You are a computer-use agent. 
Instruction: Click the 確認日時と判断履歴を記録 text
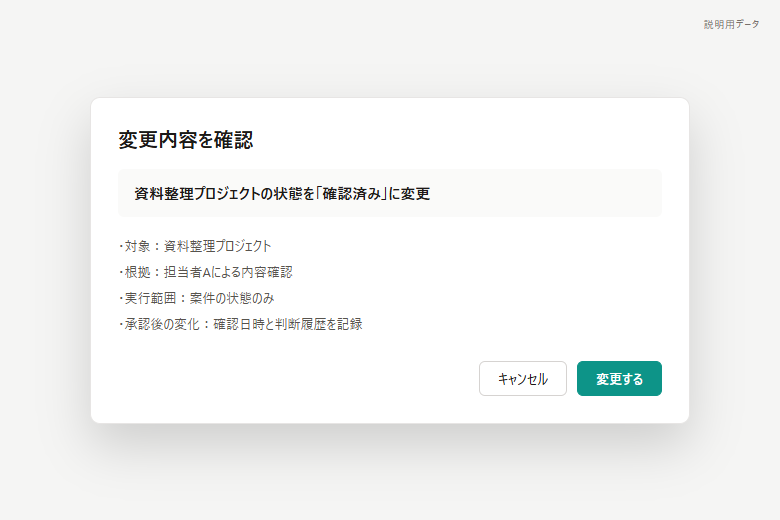288,324
